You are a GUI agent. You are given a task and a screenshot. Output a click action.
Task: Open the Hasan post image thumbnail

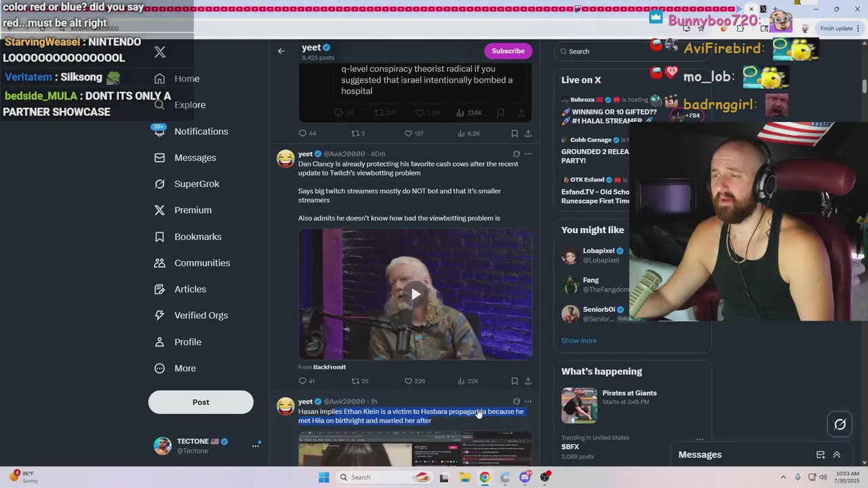coord(416,449)
